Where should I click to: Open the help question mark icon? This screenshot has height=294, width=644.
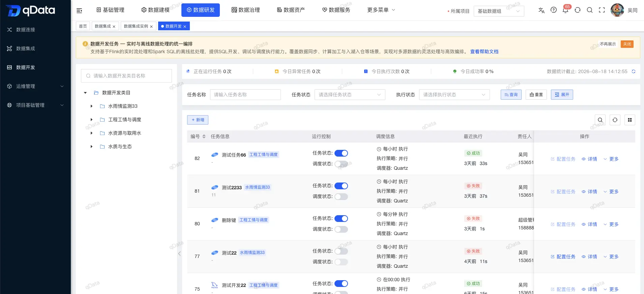click(554, 10)
